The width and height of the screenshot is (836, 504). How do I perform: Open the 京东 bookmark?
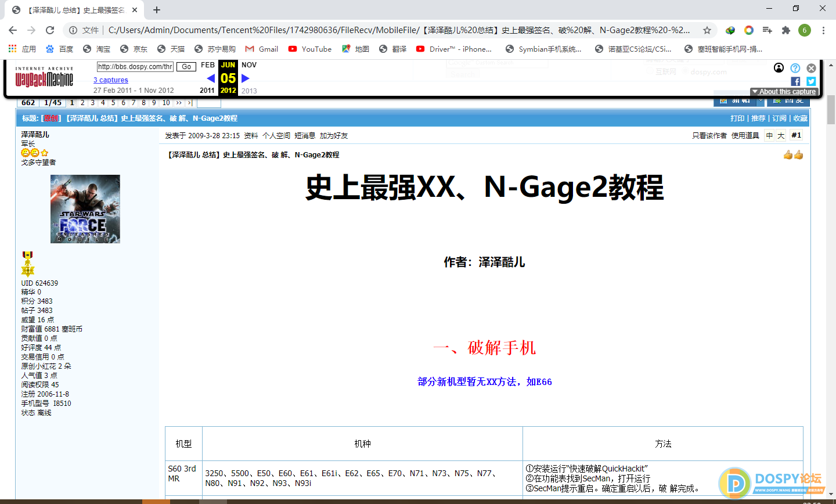(134, 49)
